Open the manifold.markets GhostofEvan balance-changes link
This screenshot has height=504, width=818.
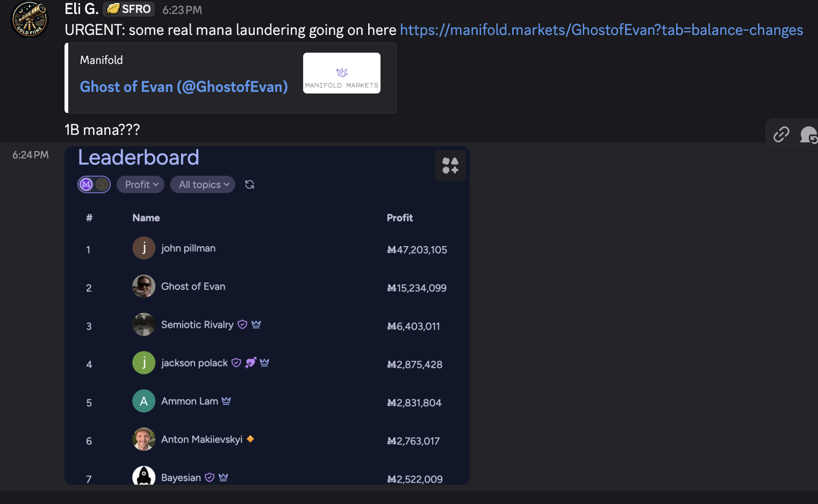[601, 30]
